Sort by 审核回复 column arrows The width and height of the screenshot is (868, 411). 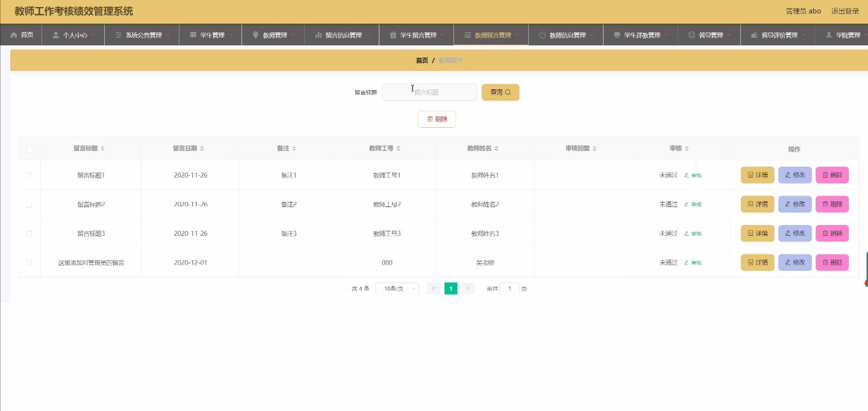(594, 148)
